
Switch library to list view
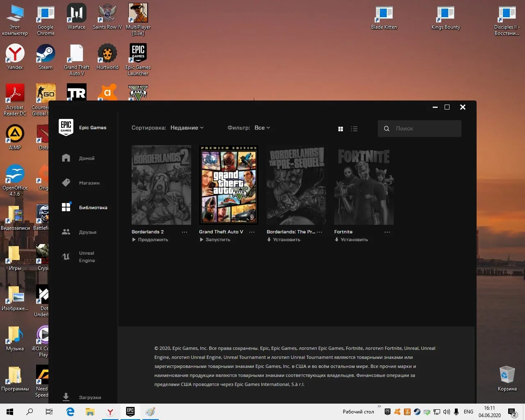coord(354,129)
